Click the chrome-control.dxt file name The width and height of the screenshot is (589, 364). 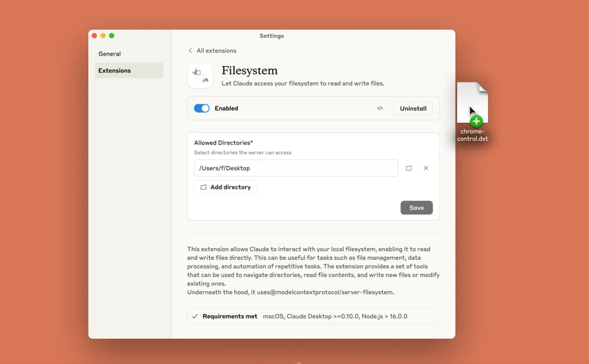pyautogui.click(x=472, y=135)
